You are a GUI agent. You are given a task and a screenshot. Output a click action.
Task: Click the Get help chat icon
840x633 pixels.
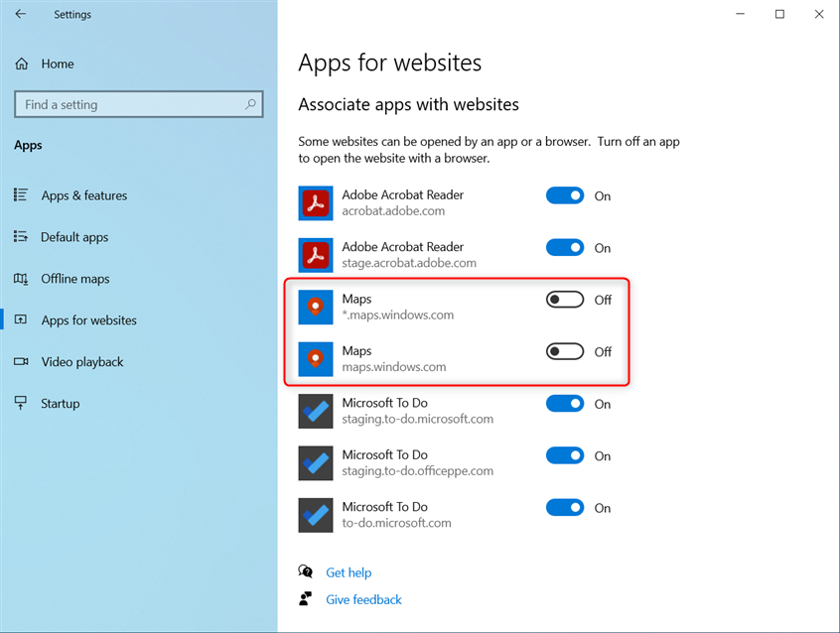pos(306,571)
